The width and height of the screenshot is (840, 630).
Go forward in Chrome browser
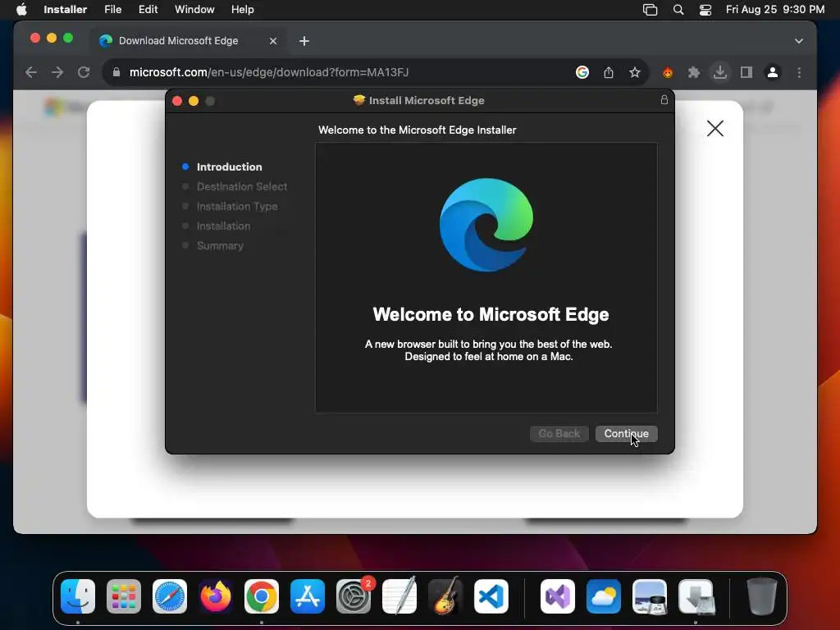click(57, 72)
